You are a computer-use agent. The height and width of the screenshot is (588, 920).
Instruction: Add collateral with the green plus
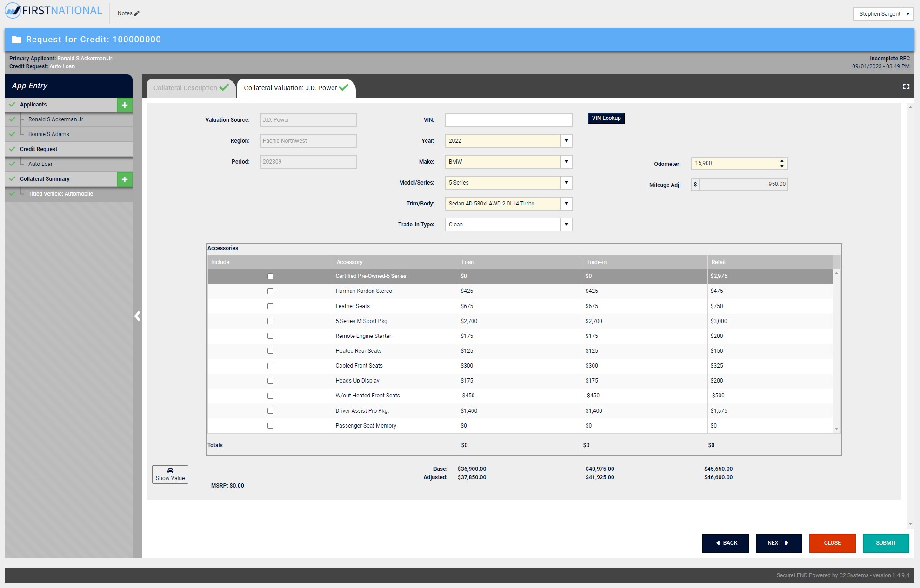pyautogui.click(x=124, y=179)
